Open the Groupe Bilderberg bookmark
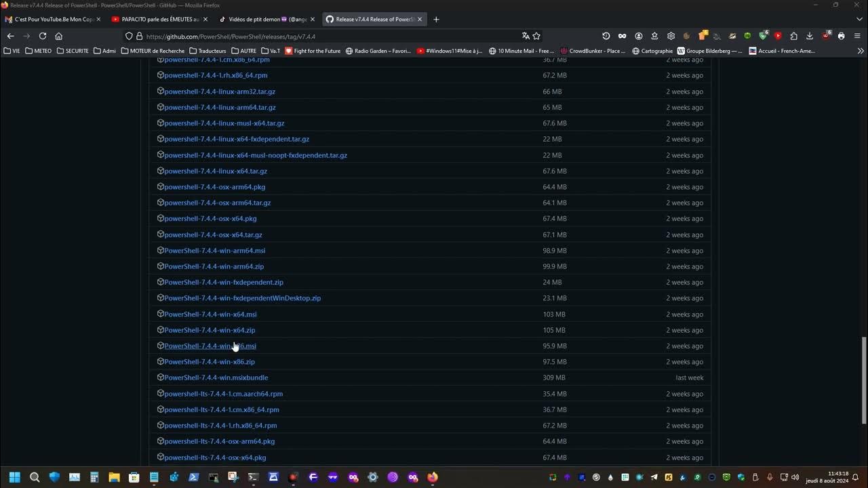 point(710,51)
